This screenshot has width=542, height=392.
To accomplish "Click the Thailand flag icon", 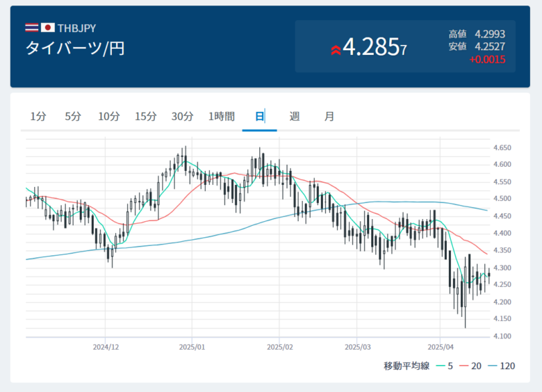I will pos(32,28).
